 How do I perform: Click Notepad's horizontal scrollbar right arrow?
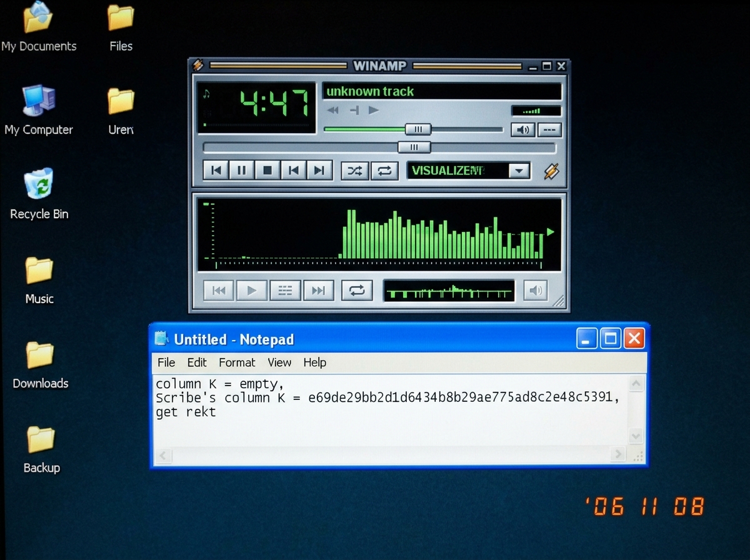618,454
